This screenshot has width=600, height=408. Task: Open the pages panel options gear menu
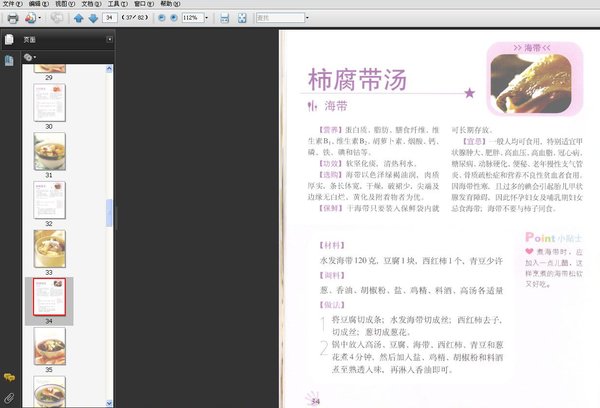(30, 57)
